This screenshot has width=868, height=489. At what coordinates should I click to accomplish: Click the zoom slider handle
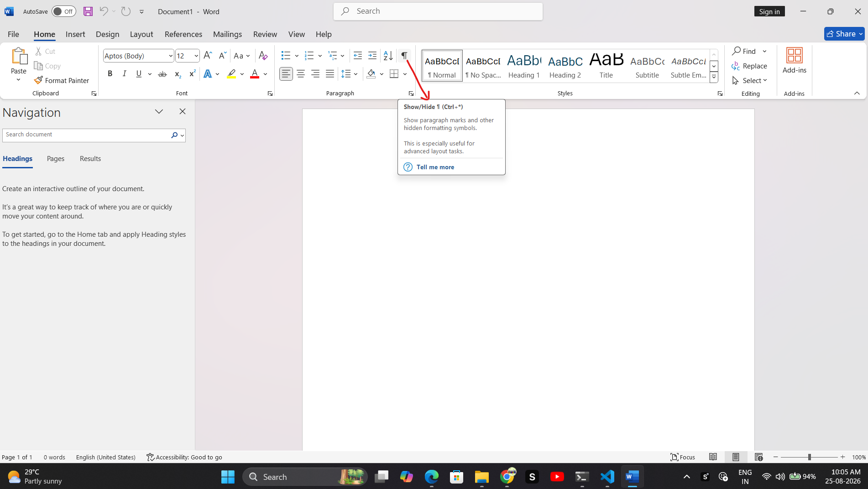[809, 457]
